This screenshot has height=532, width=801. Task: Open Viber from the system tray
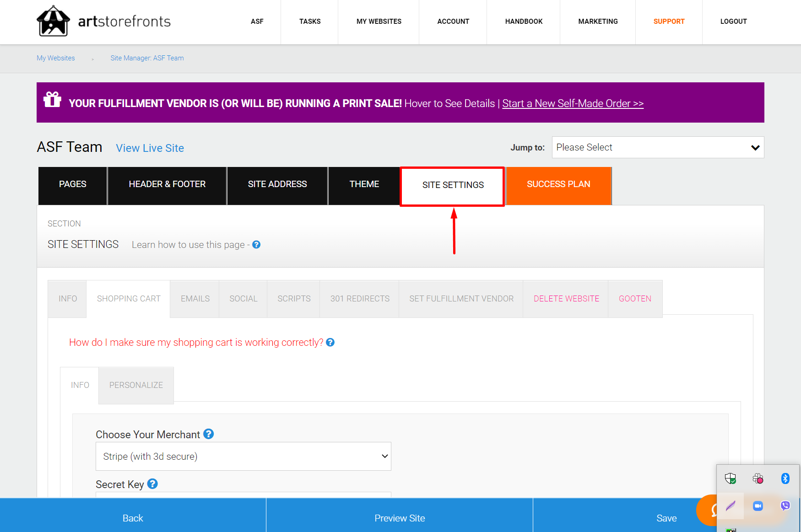pos(785,505)
